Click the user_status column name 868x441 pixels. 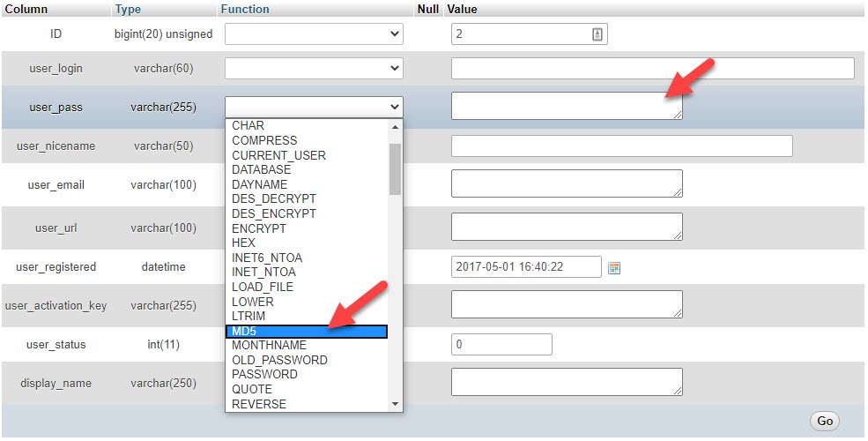pyautogui.click(x=56, y=345)
